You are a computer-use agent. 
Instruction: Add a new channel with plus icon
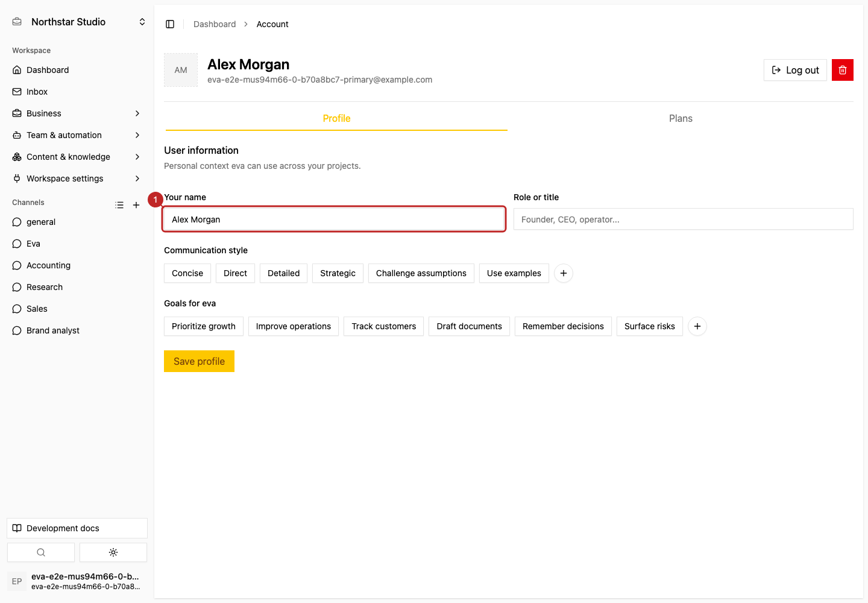[136, 205]
